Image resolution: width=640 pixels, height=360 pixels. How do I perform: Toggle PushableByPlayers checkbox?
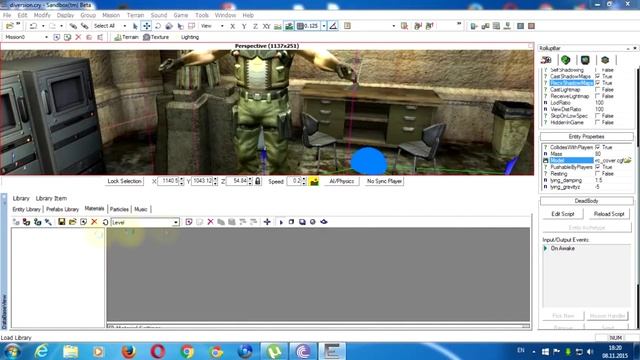(x=598, y=167)
